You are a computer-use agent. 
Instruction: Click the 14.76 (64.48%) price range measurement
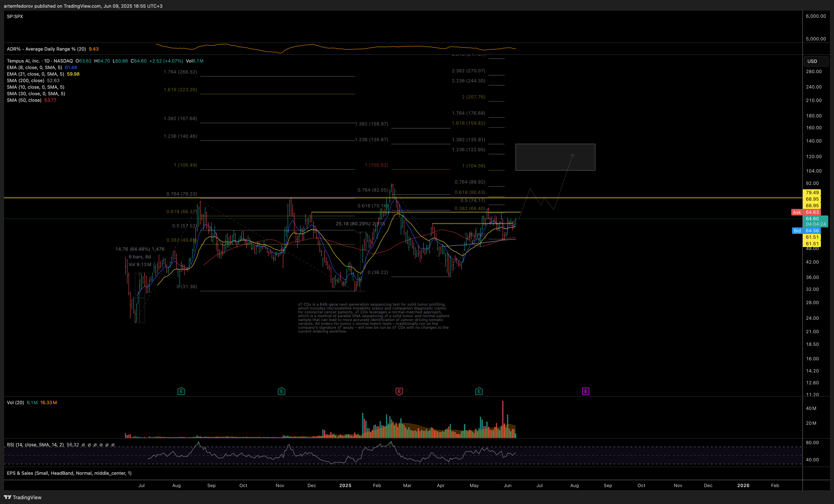point(140,249)
